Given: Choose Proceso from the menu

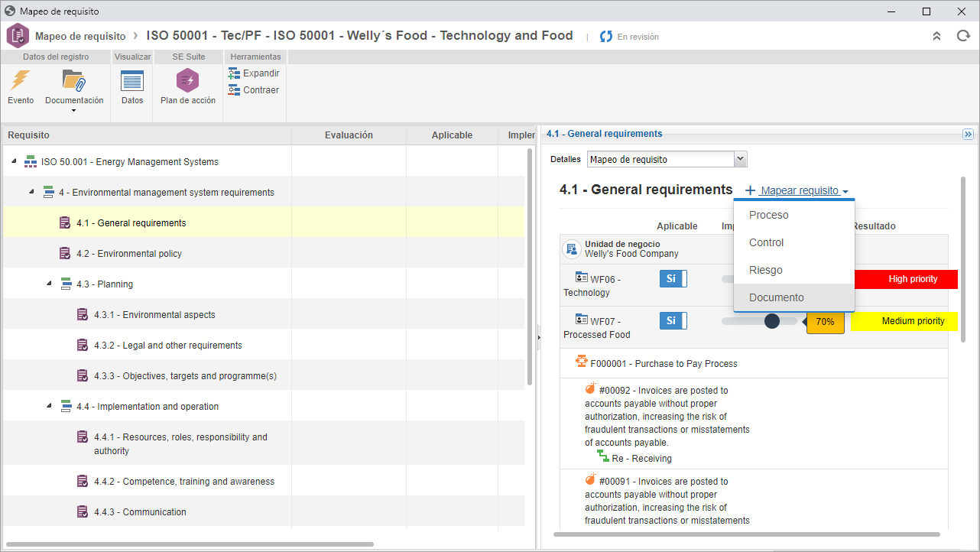Looking at the screenshot, I should point(794,215).
